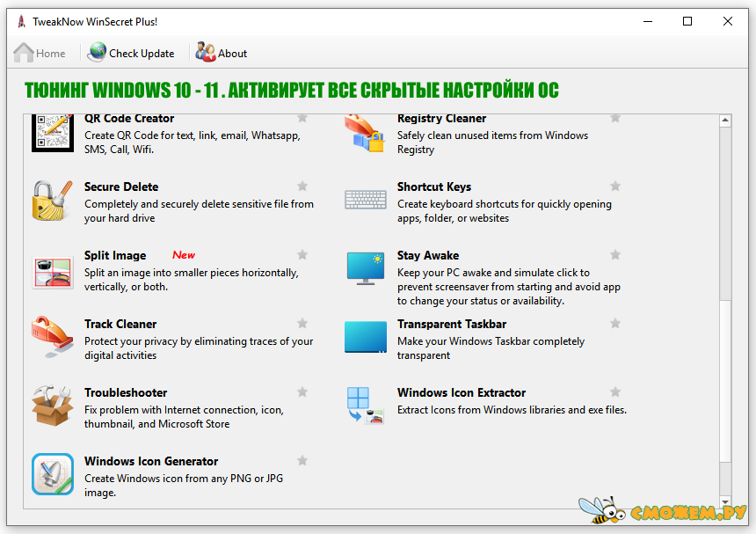Viewport: 756px width, 534px height.
Task: Star the Track Cleaner tool
Action: coord(302,323)
